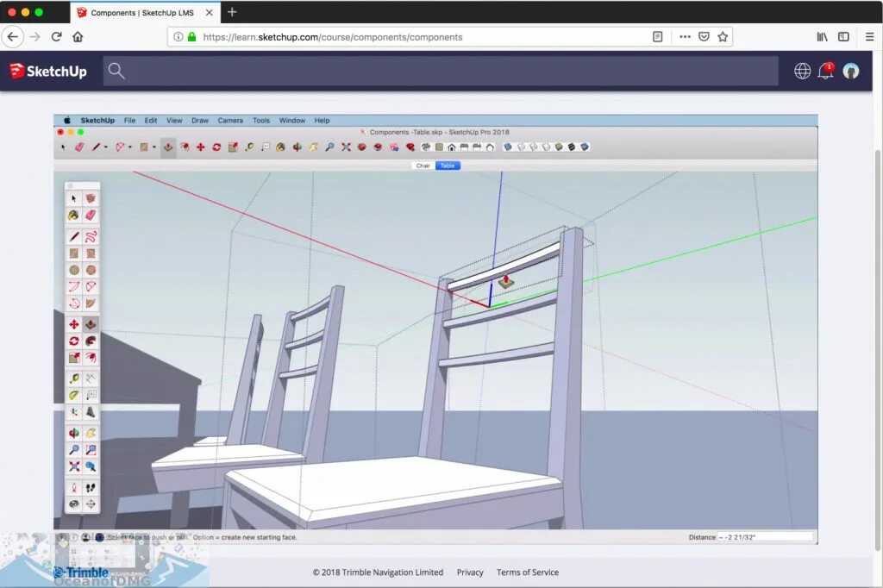Toggle X-Ray face style
Screen dimensions: 883x588
508,147
